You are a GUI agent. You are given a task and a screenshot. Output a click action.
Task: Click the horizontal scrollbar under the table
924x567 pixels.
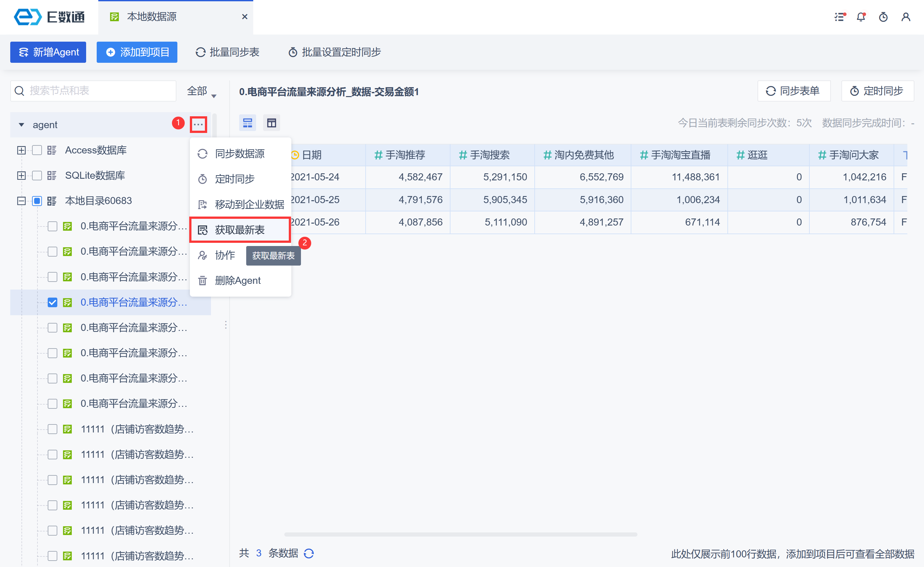460,534
